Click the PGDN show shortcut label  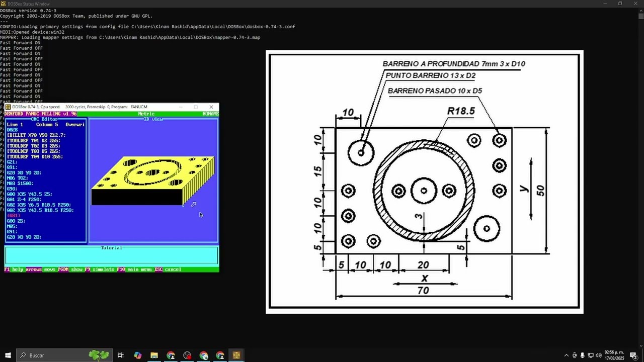tap(70, 269)
